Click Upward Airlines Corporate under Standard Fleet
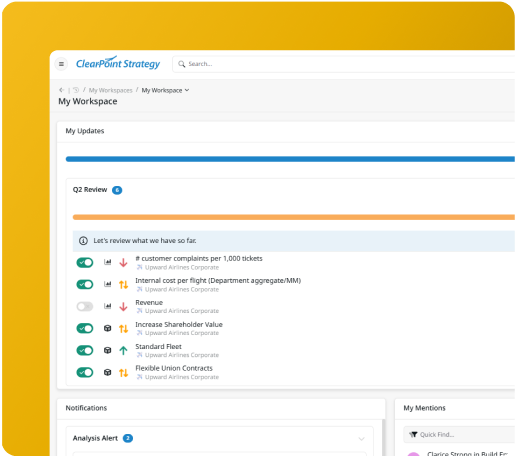Image resolution: width=515 pixels, height=456 pixels. click(x=182, y=355)
